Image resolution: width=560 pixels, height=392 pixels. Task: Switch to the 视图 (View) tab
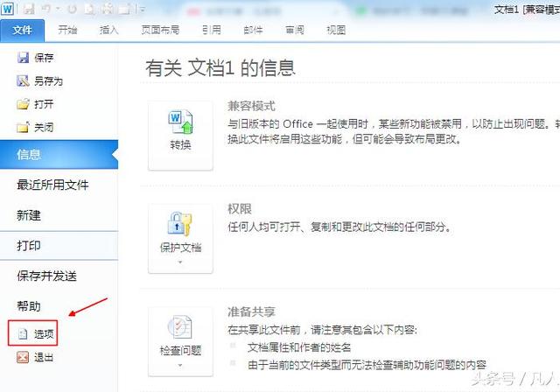(336, 31)
